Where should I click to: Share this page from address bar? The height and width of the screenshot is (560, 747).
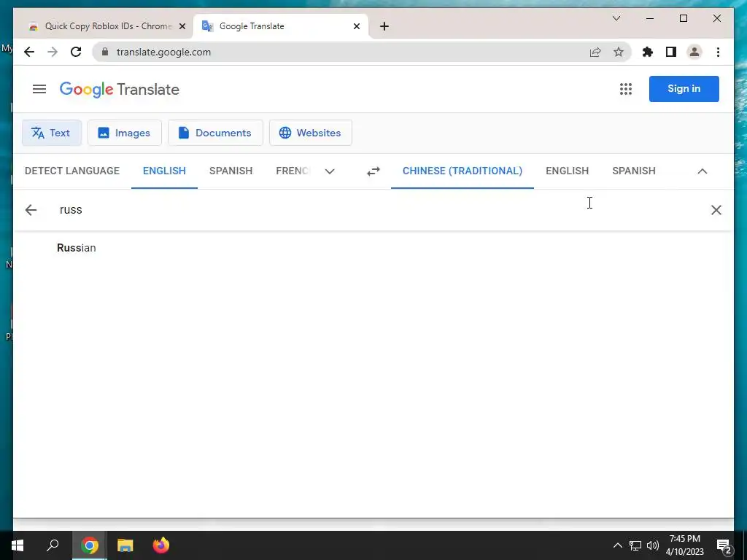595,52
